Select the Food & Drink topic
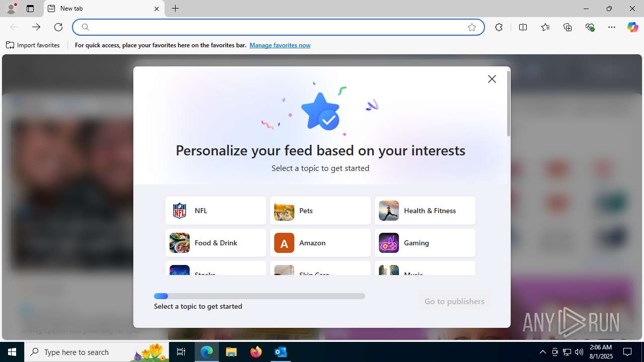 (x=216, y=243)
